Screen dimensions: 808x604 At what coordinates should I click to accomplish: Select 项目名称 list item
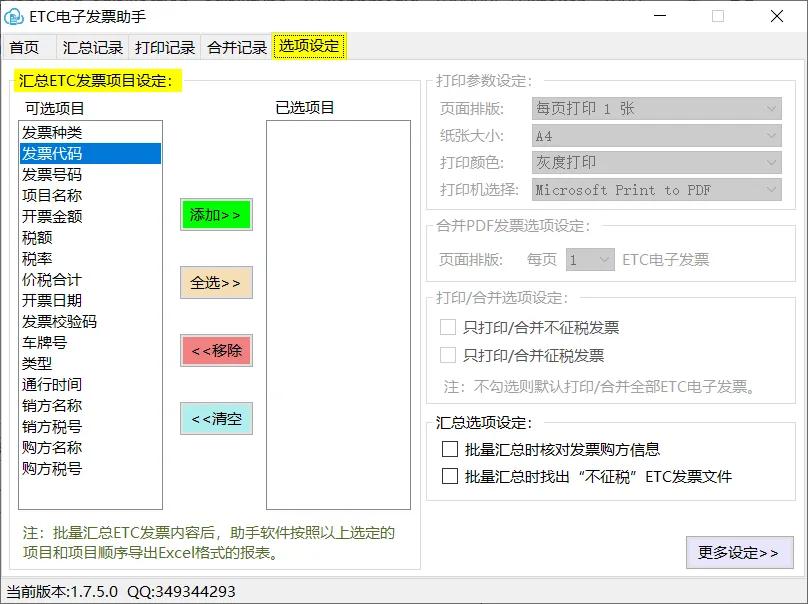90,196
